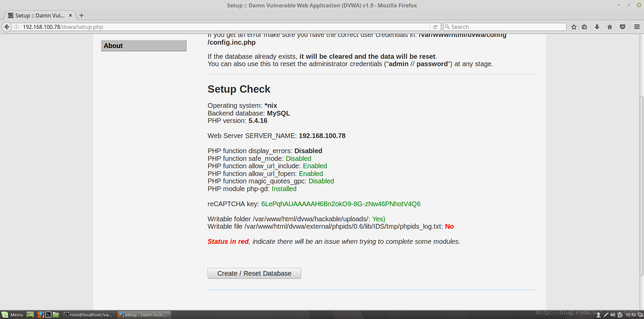Save page to Pocket icon
Screen dimensions: 644x319
[623, 27]
